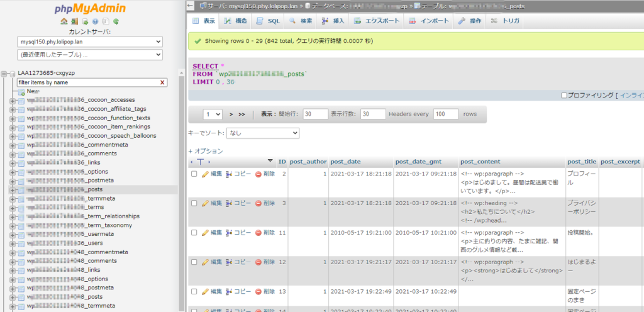Clear the filter with the red X

[x=162, y=82]
